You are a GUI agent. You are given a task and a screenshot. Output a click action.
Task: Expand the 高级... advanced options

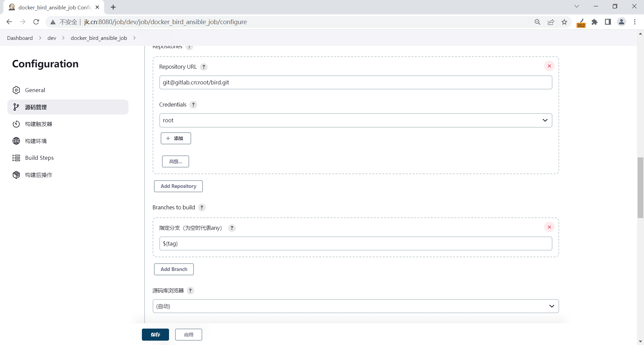click(x=175, y=161)
